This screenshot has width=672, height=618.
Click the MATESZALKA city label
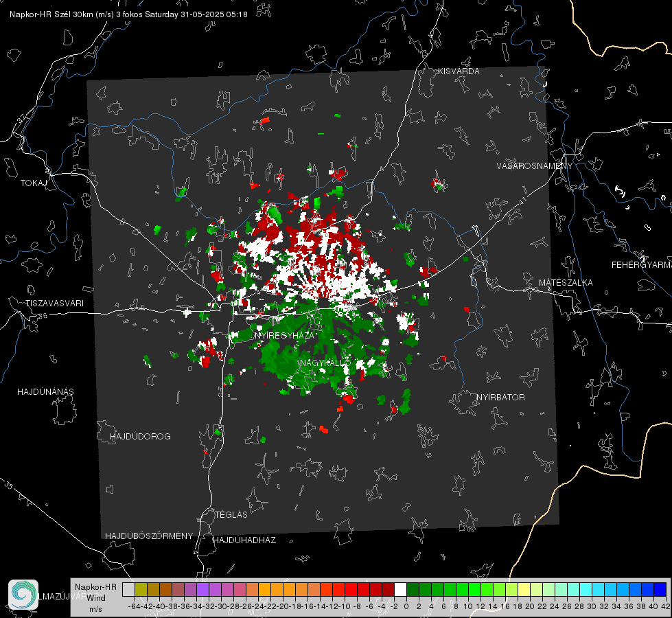point(566,283)
